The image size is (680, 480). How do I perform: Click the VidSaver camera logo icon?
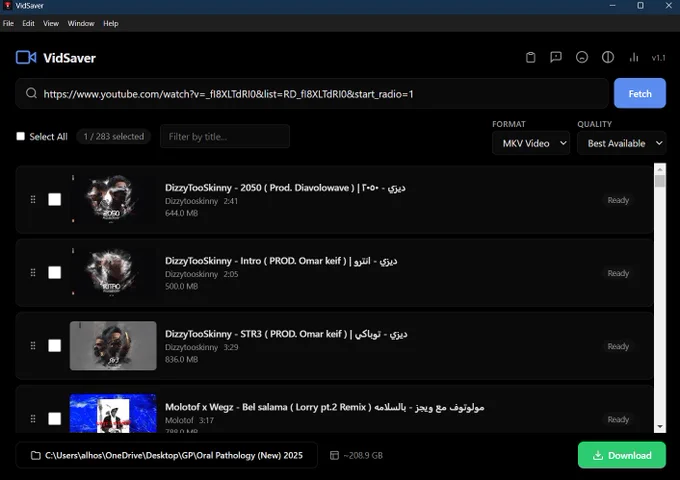coord(26,57)
